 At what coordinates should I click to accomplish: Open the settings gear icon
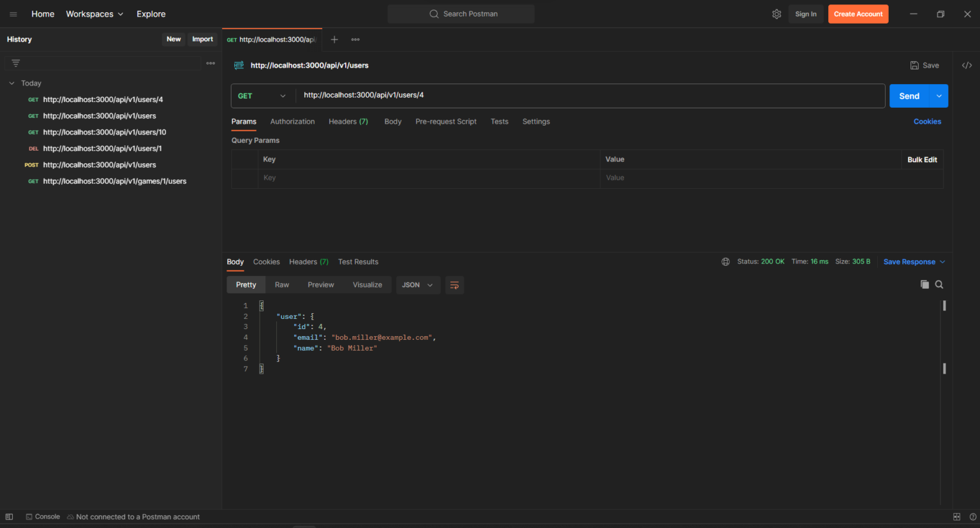[776, 14]
